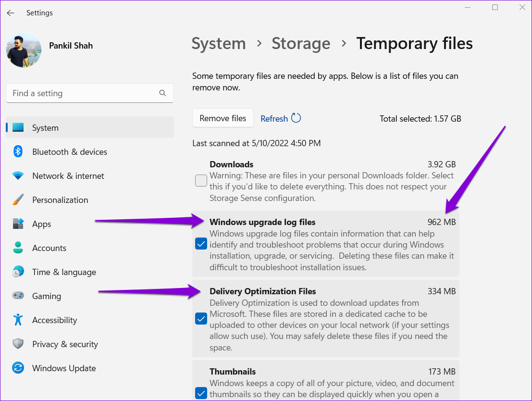Click the Find a setting search box
Screen dimensions: 532x401
pos(89,93)
